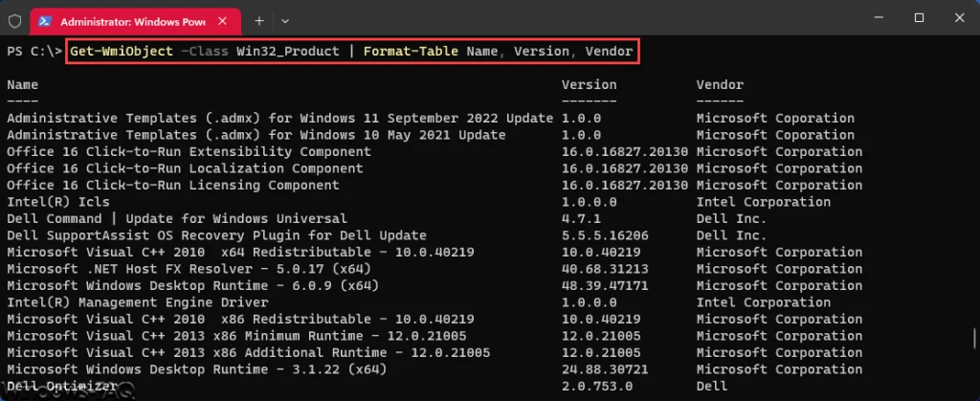Click the Version column header

click(589, 84)
